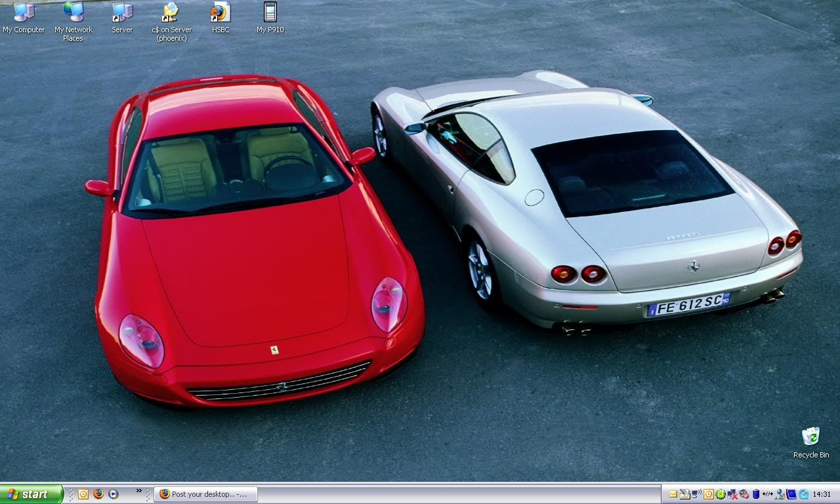
Task: Launch Windows Media Player from Quick Launch
Action: pyautogui.click(x=113, y=494)
